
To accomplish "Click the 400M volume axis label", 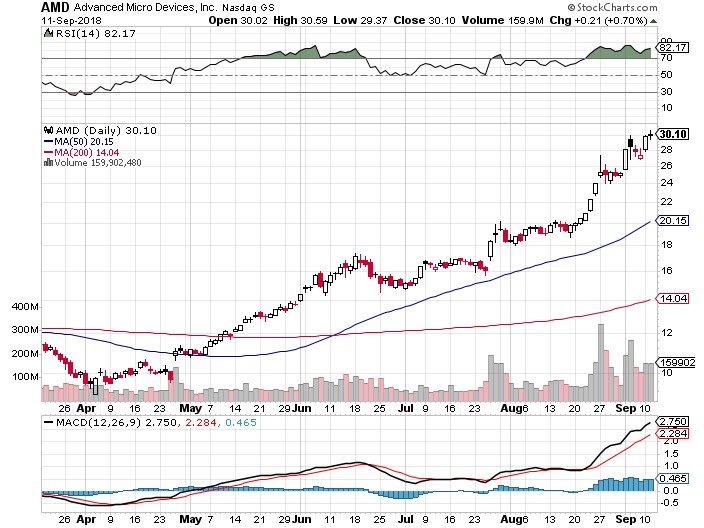I will tap(25, 307).
